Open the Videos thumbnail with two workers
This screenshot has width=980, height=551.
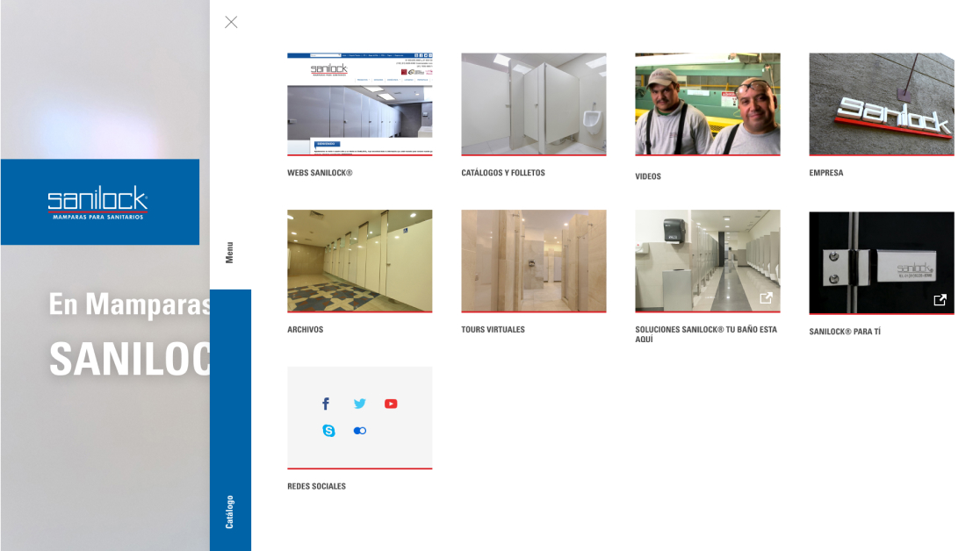[708, 104]
